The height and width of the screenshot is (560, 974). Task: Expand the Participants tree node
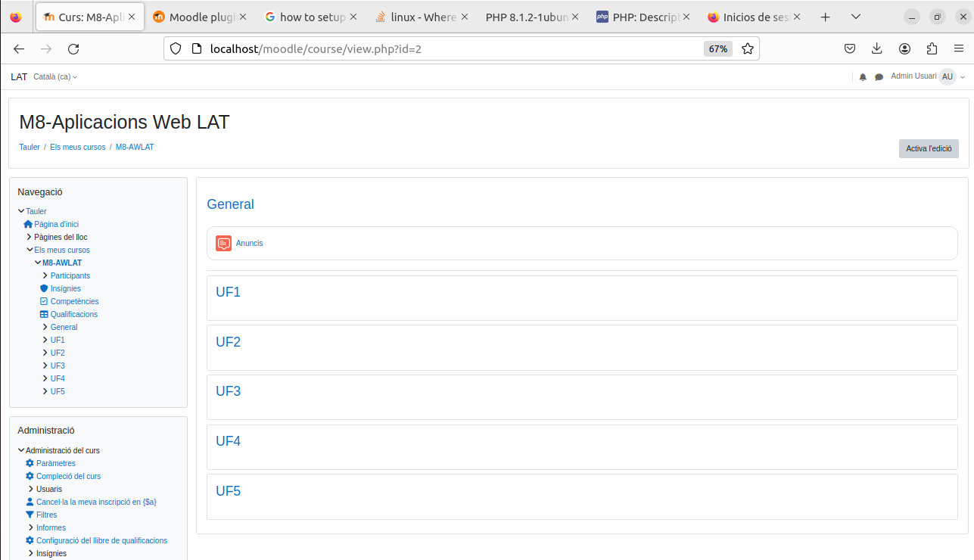[x=45, y=276]
